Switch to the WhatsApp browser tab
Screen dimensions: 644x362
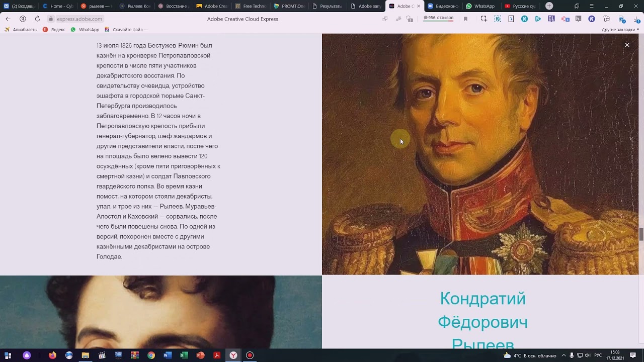[x=481, y=6]
